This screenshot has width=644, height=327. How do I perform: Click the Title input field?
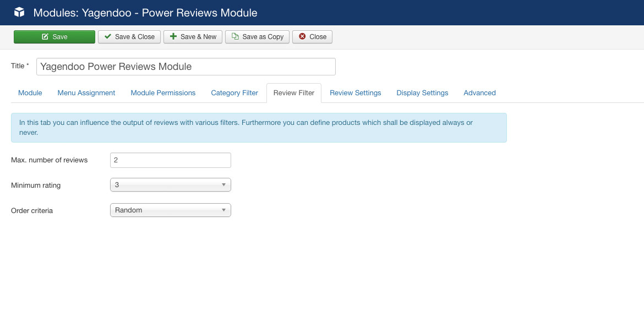click(x=186, y=67)
